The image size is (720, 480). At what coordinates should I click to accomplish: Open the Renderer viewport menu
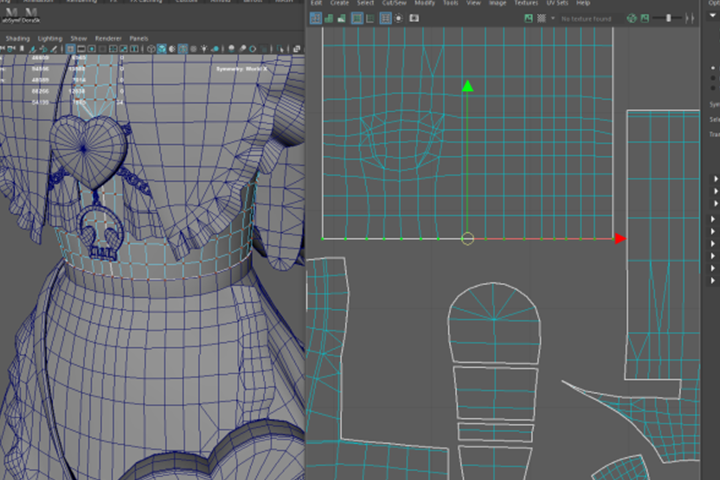(108, 39)
